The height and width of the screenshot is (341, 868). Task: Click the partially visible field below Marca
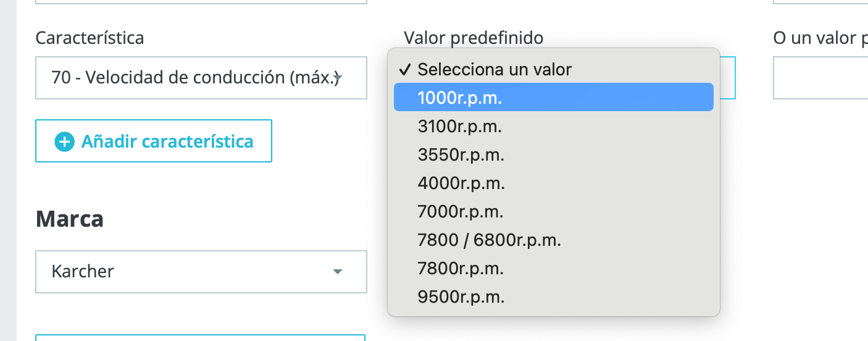pos(201,337)
